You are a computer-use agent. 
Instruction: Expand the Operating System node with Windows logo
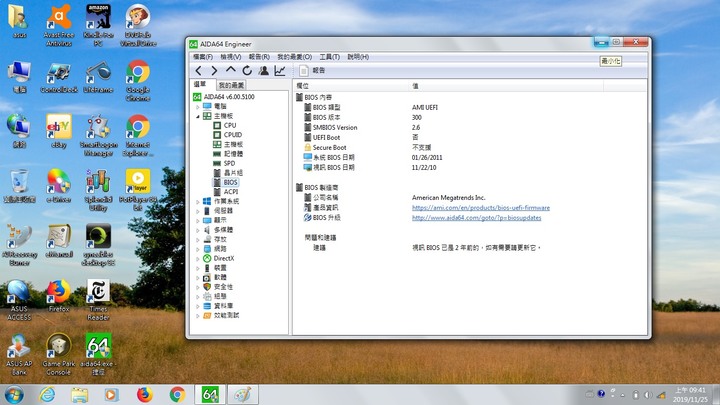pyautogui.click(x=198, y=201)
